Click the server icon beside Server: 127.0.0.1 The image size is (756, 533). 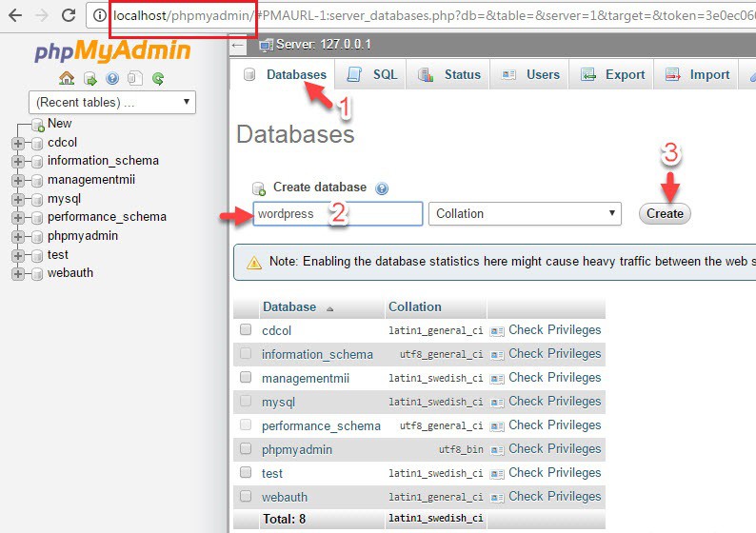pos(266,46)
